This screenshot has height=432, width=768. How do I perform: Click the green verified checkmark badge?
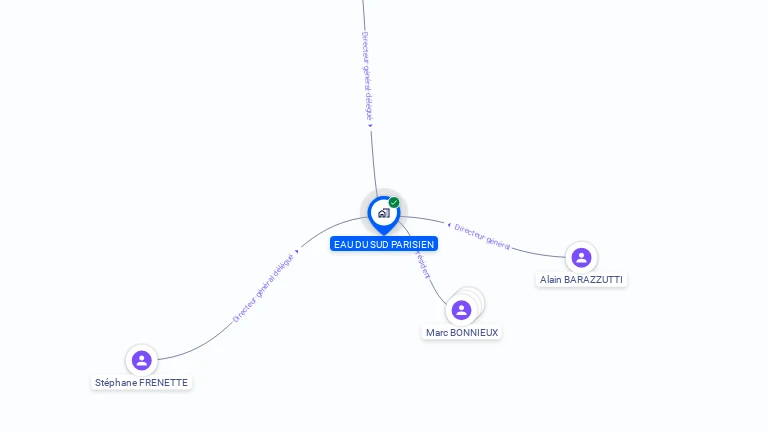pos(394,202)
